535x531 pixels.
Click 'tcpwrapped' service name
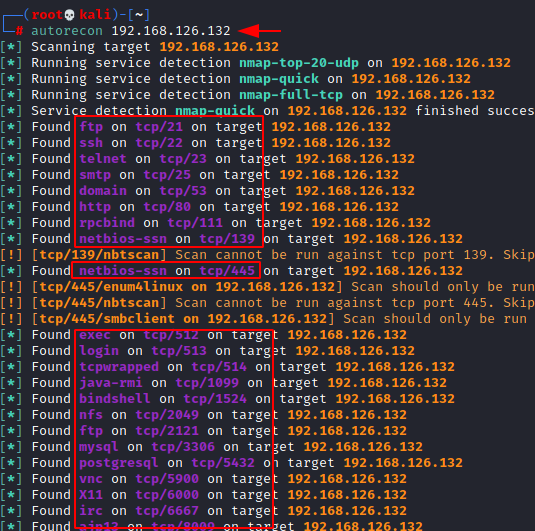[x=119, y=367]
